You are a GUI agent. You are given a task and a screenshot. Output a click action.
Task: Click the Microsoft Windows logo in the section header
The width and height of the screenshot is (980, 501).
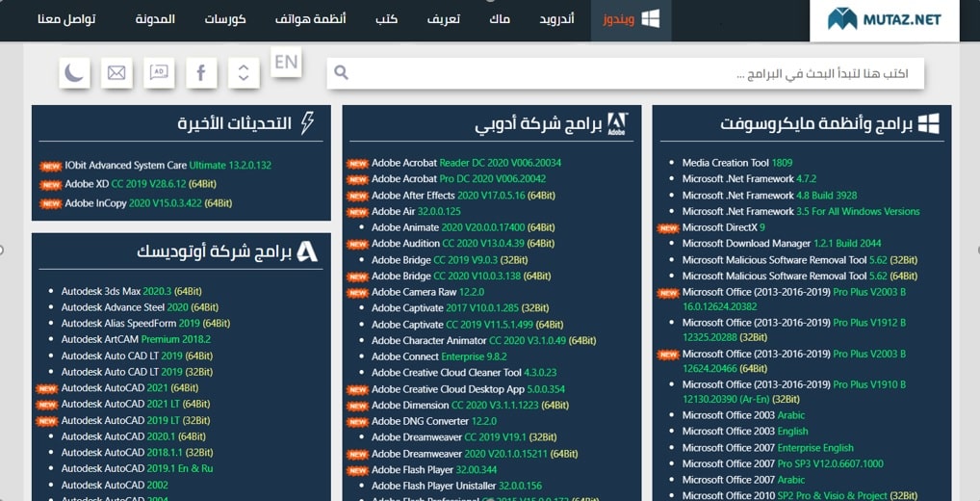point(929,124)
